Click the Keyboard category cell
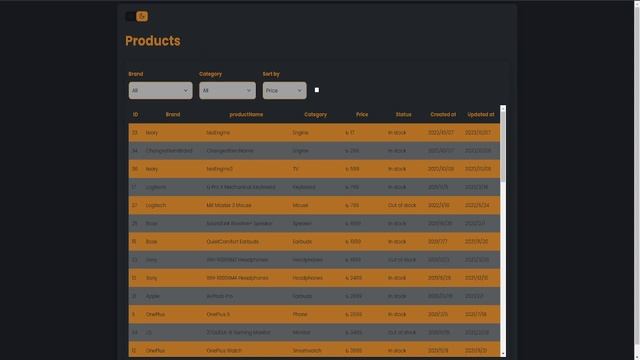 click(304, 187)
